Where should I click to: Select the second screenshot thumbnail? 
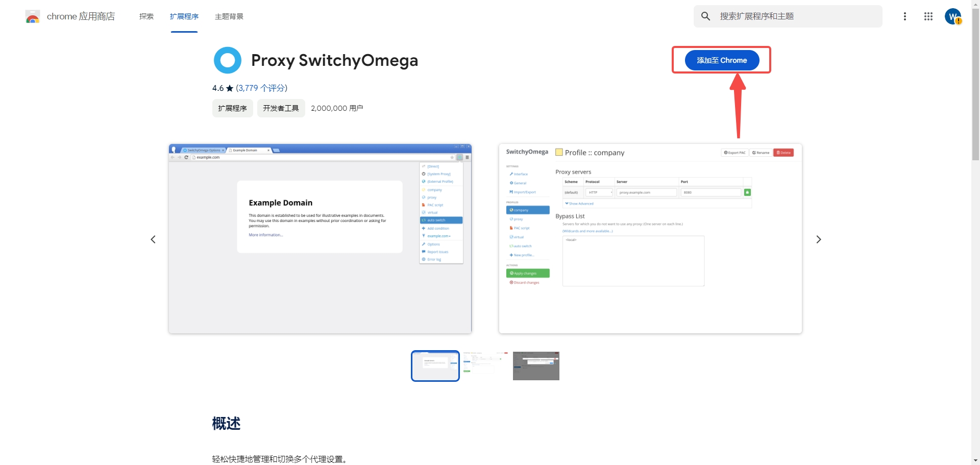[x=485, y=365]
